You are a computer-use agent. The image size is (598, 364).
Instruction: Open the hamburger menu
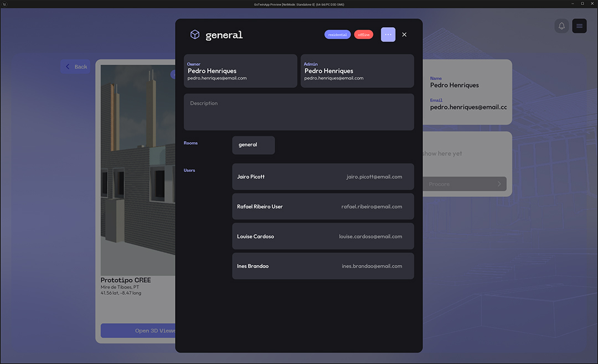[x=579, y=26]
